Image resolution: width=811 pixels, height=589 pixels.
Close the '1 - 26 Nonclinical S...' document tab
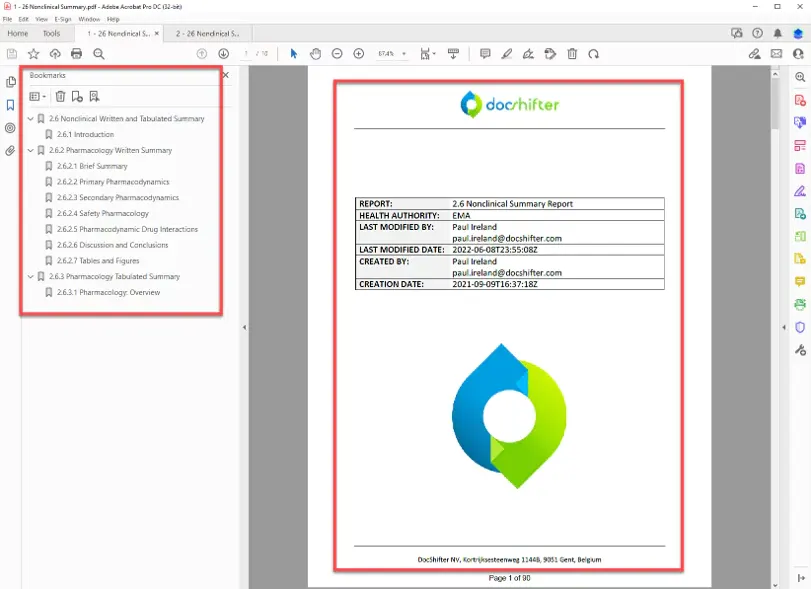tap(157, 34)
